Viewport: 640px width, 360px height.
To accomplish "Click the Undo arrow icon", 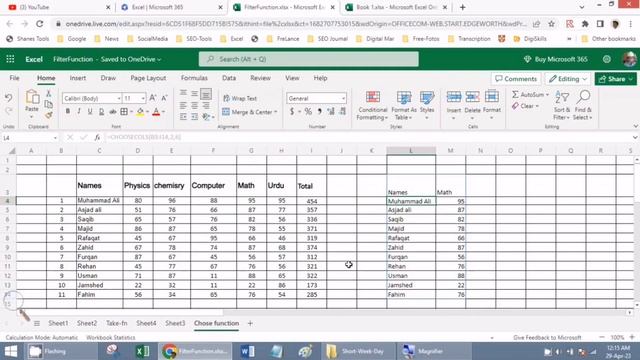I will click(9, 98).
